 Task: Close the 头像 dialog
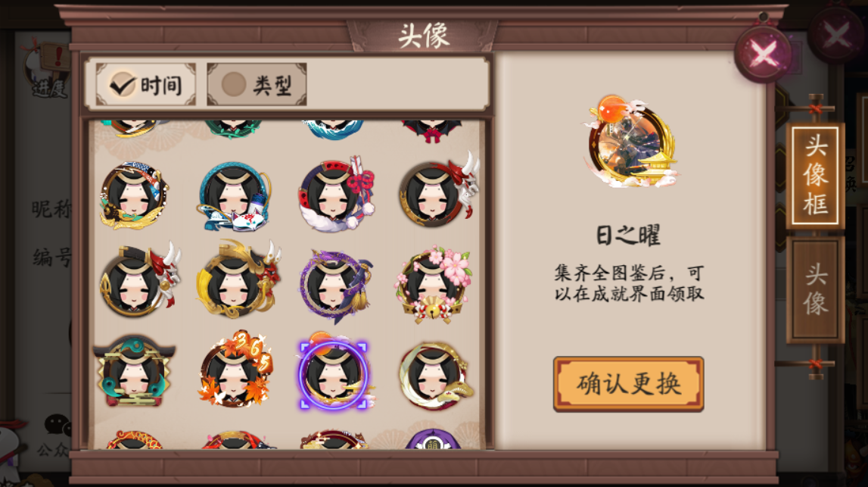(x=764, y=54)
